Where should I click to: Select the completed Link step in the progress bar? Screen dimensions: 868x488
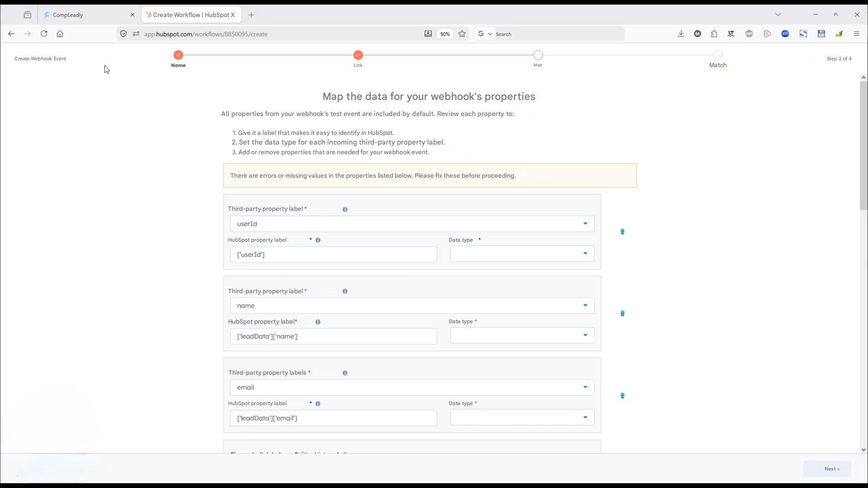pos(358,55)
